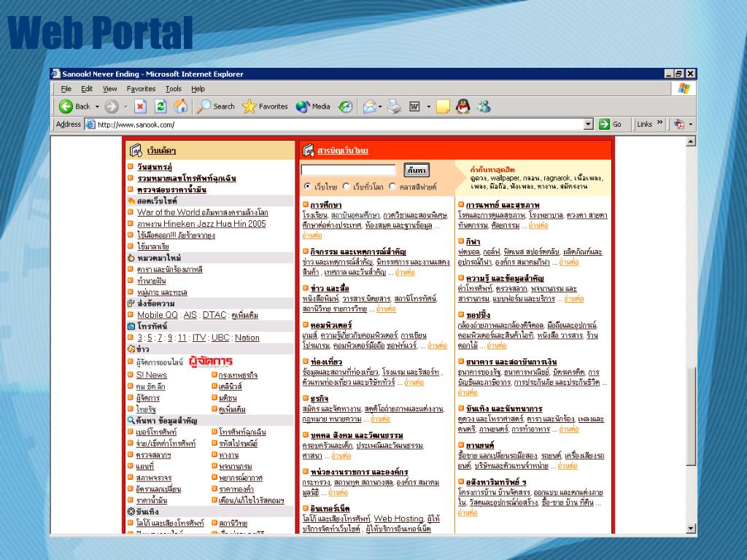Click the scrollbar up arrow

tap(691, 141)
